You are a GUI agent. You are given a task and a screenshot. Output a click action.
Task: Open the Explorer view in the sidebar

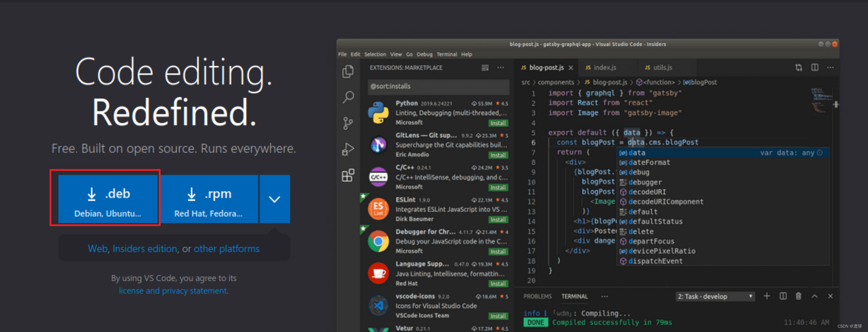(348, 71)
